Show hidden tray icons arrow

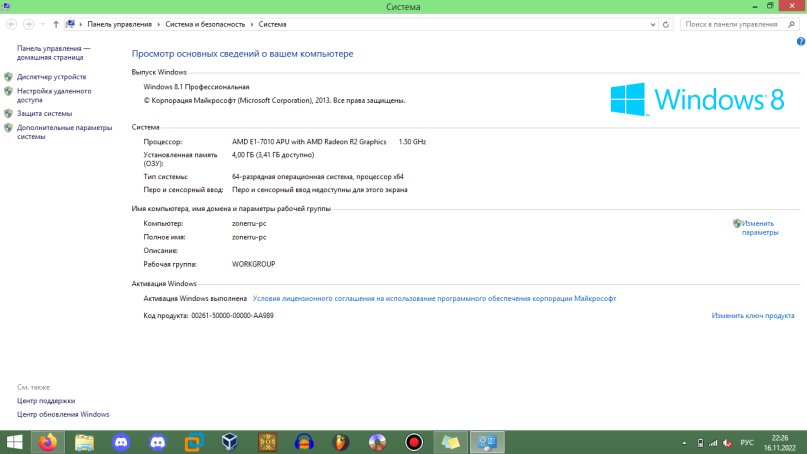pyautogui.click(x=684, y=443)
